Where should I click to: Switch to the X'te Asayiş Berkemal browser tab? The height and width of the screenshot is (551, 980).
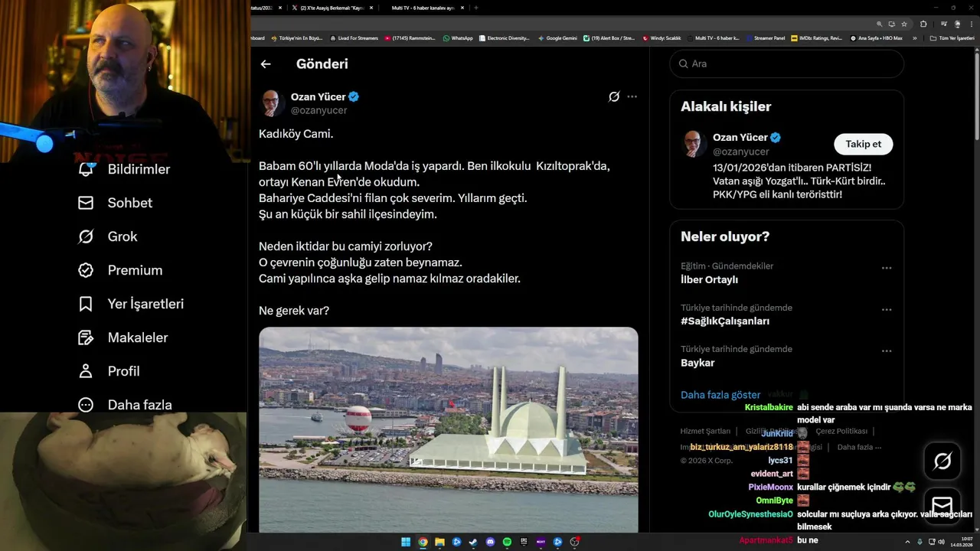click(x=332, y=8)
